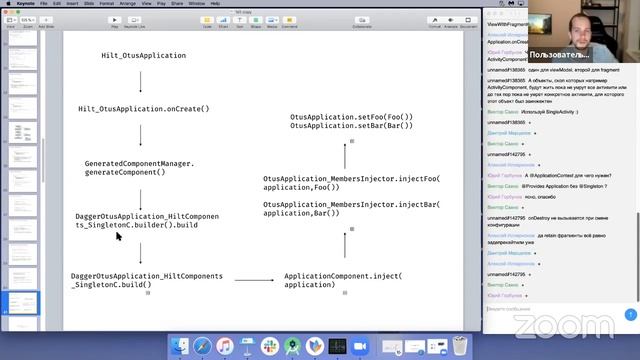Open the Help menu
This screenshot has height=360, width=640.
pyautogui.click(x=215, y=3)
